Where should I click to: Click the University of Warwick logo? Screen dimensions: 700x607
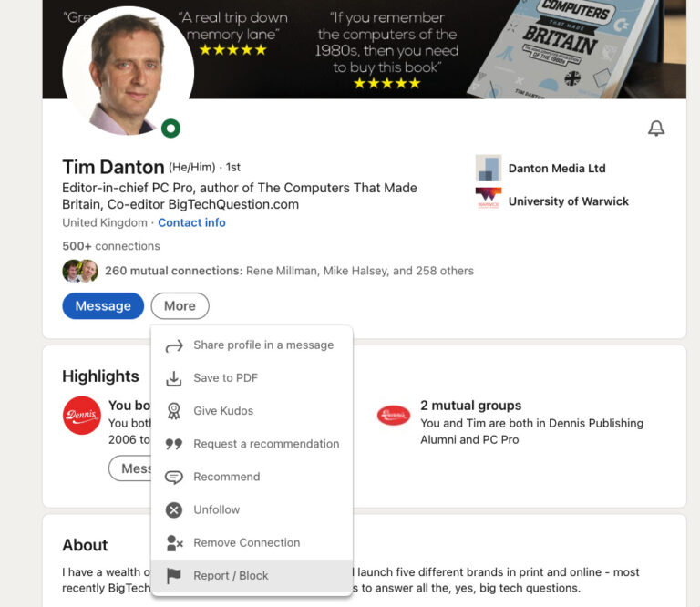[489, 198]
